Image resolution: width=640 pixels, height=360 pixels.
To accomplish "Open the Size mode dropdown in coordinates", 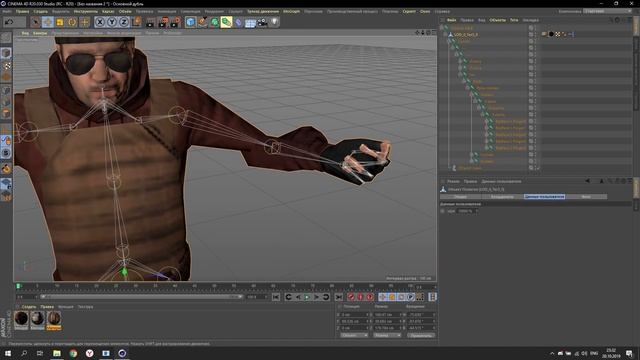I will pyautogui.click(x=387, y=335).
